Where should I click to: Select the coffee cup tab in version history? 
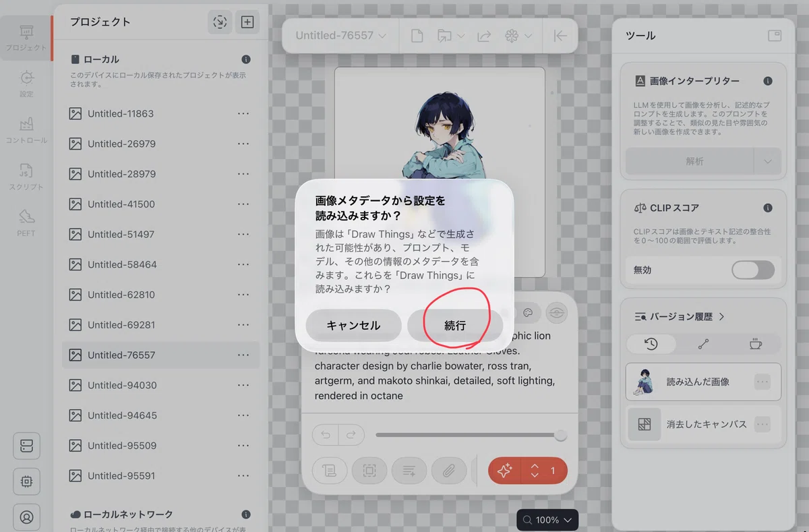756,344
